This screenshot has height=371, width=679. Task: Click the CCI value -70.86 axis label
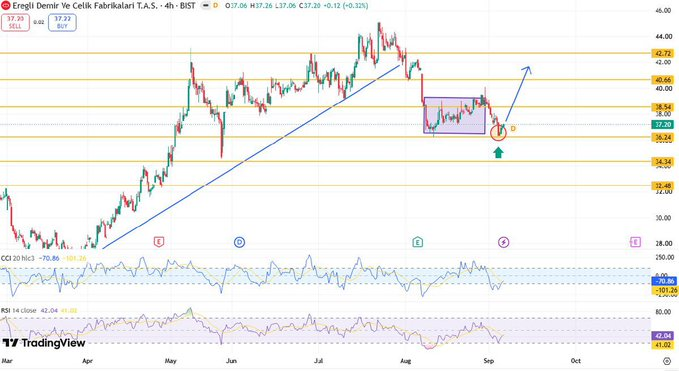664,281
